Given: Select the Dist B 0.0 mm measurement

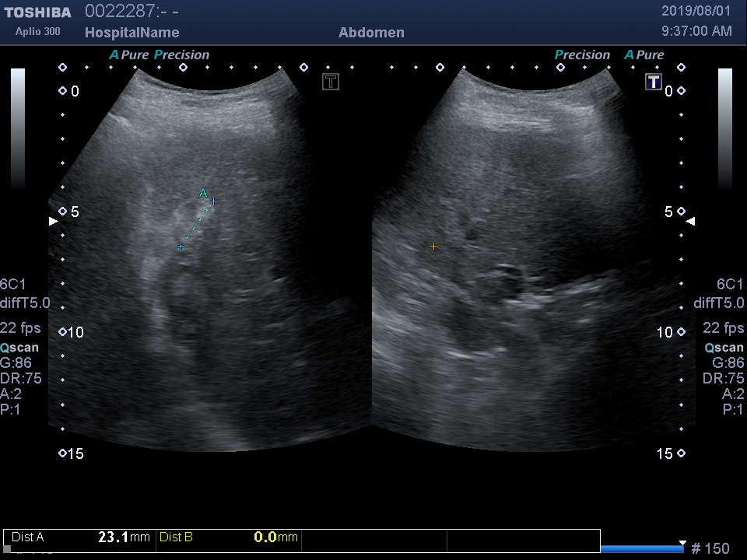Looking at the screenshot, I should 229,537.
